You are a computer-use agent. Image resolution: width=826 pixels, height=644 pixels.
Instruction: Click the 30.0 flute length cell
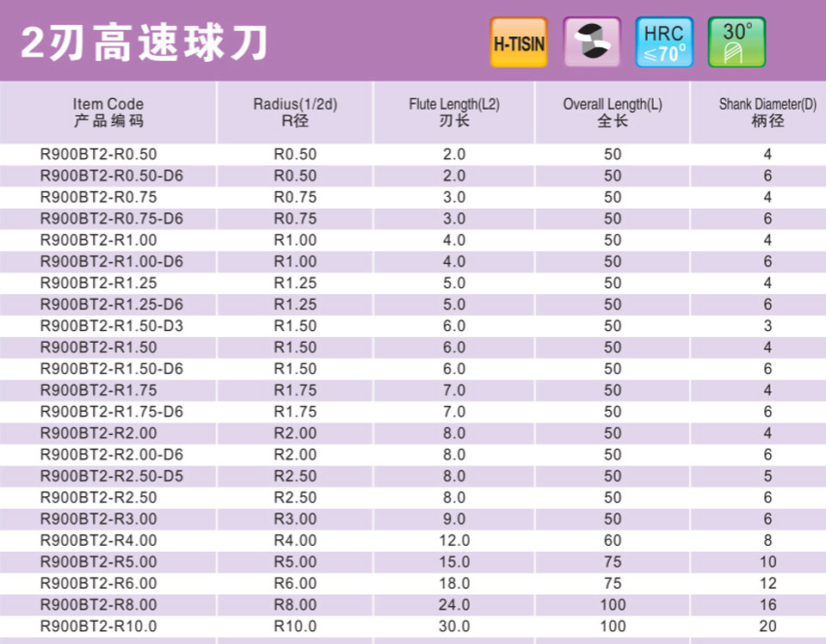pos(454,627)
